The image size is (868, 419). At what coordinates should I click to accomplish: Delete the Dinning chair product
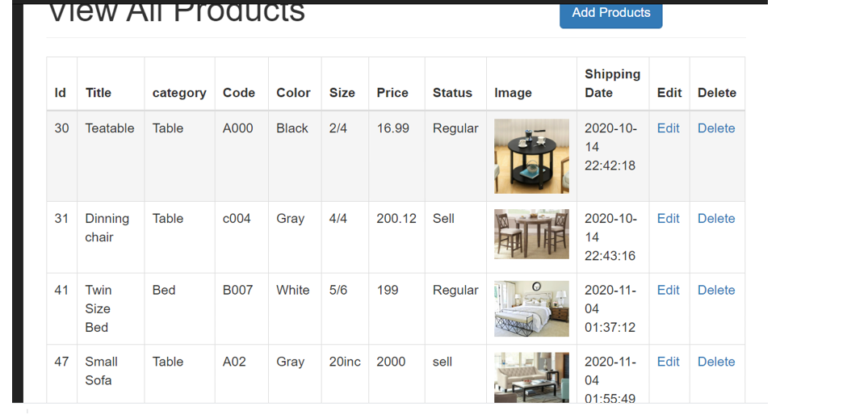click(715, 219)
